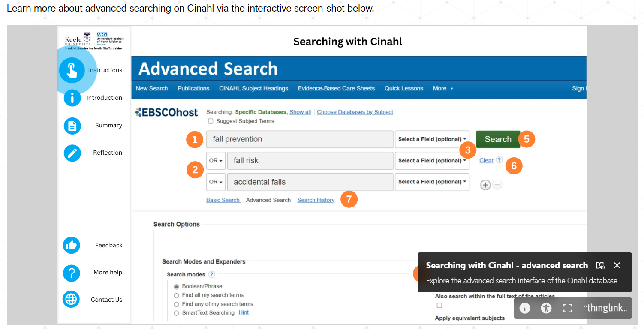This screenshot has width=644, height=330.
Task: Open field selector for fall prevention row
Action: (x=432, y=139)
